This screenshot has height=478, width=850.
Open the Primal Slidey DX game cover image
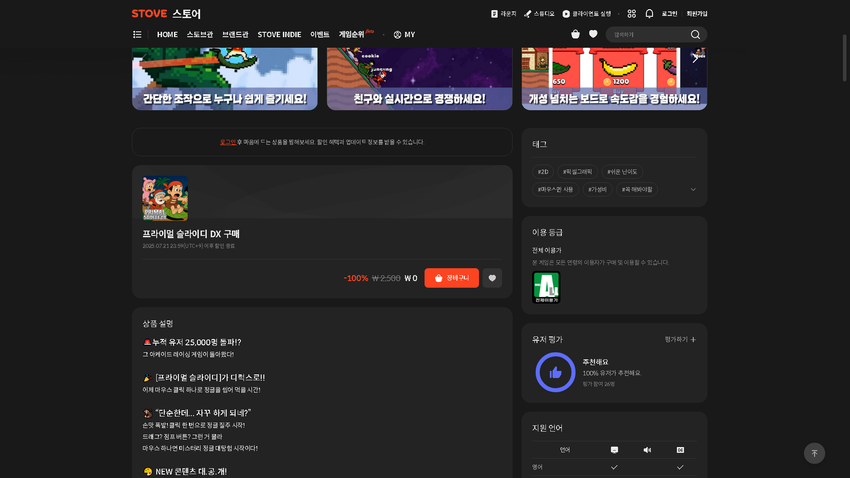[165, 198]
